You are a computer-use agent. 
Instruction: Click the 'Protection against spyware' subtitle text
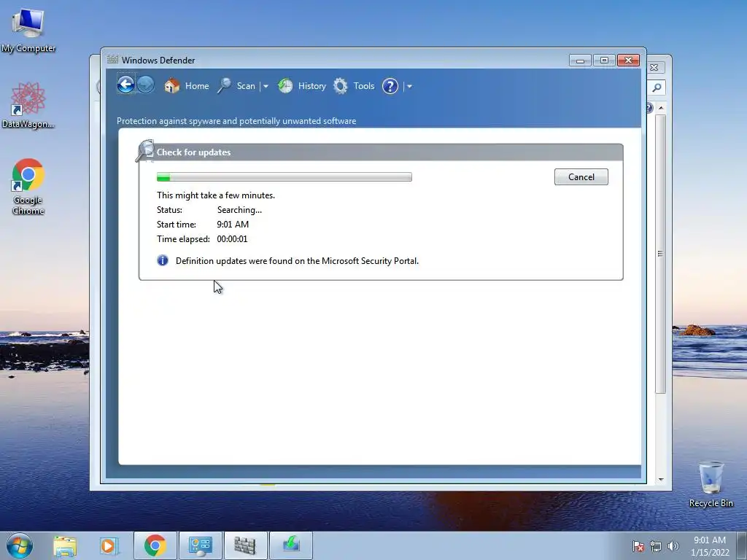[236, 121]
